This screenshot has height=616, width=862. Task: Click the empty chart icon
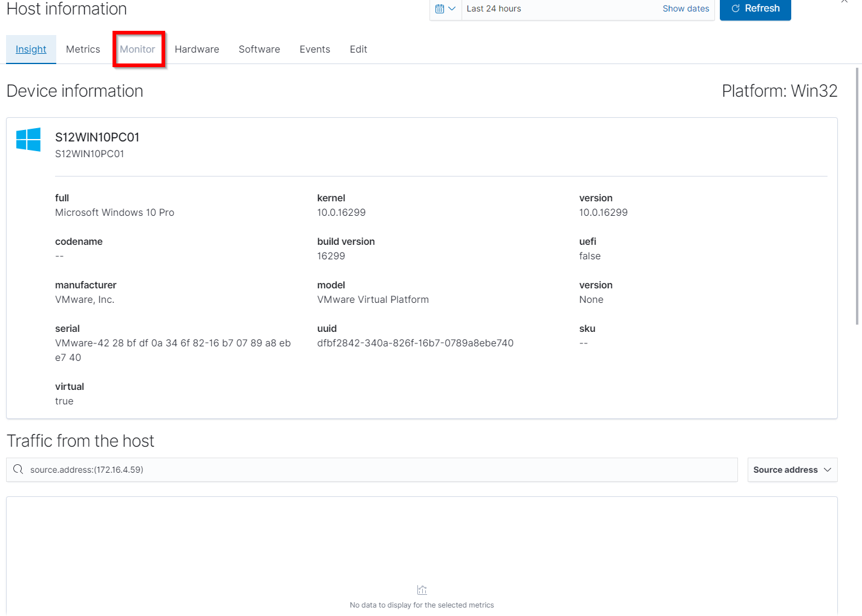click(x=422, y=590)
